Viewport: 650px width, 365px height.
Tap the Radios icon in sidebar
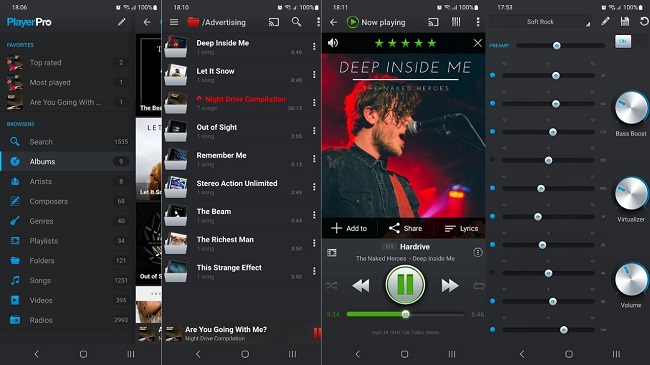click(x=15, y=320)
